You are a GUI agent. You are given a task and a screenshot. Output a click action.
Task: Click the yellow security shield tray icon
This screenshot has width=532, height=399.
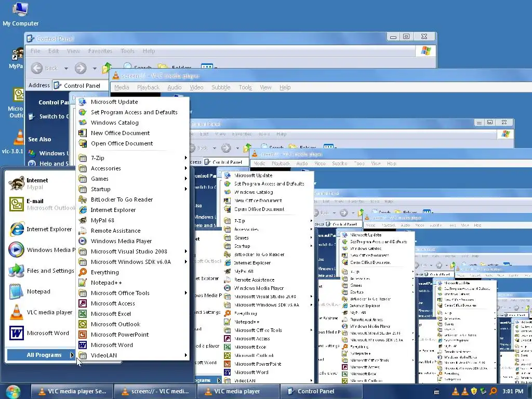point(474,391)
